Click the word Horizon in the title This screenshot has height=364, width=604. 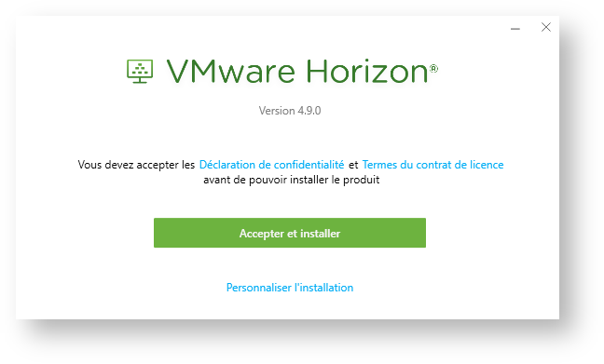pyautogui.click(x=367, y=71)
